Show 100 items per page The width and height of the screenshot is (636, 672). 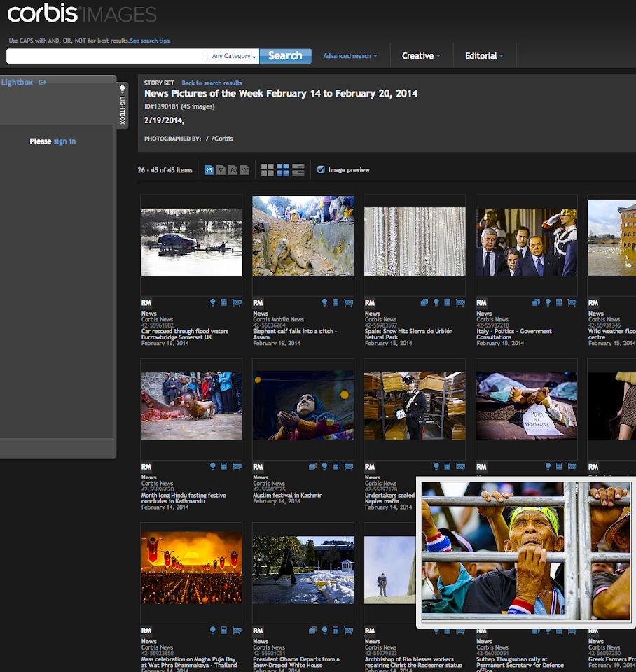pyautogui.click(x=233, y=170)
